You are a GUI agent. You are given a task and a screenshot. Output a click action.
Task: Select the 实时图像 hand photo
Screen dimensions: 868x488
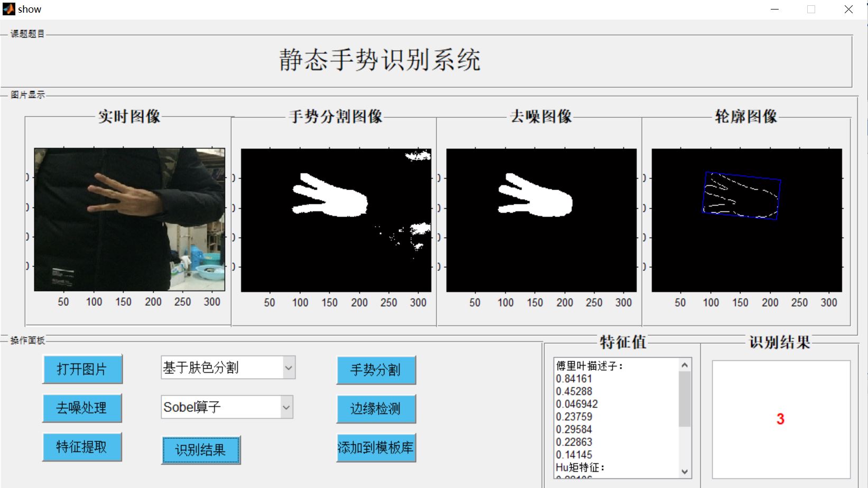click(130, 219)
